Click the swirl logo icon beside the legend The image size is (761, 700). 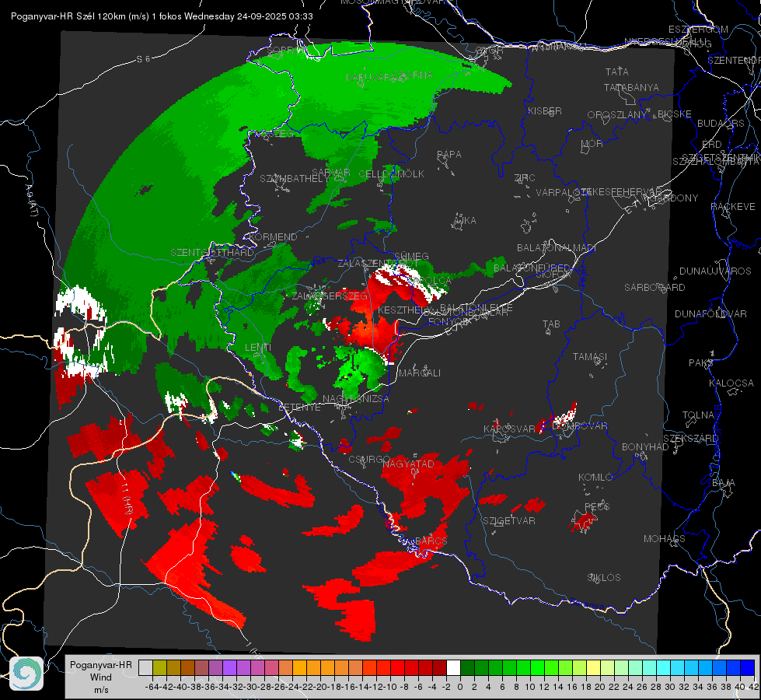pos(26,674)
